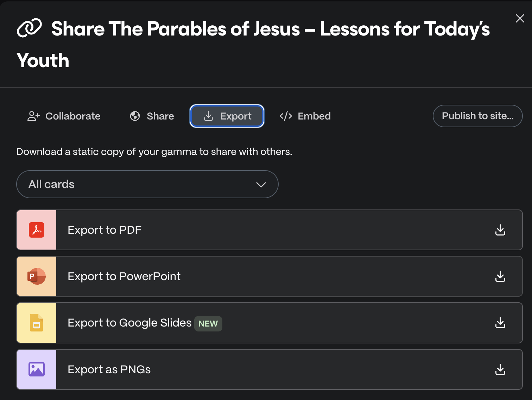Viewport: 532px width, 400px height.
Task: Click the Publish to site button
Action: (x=477, y=116)
